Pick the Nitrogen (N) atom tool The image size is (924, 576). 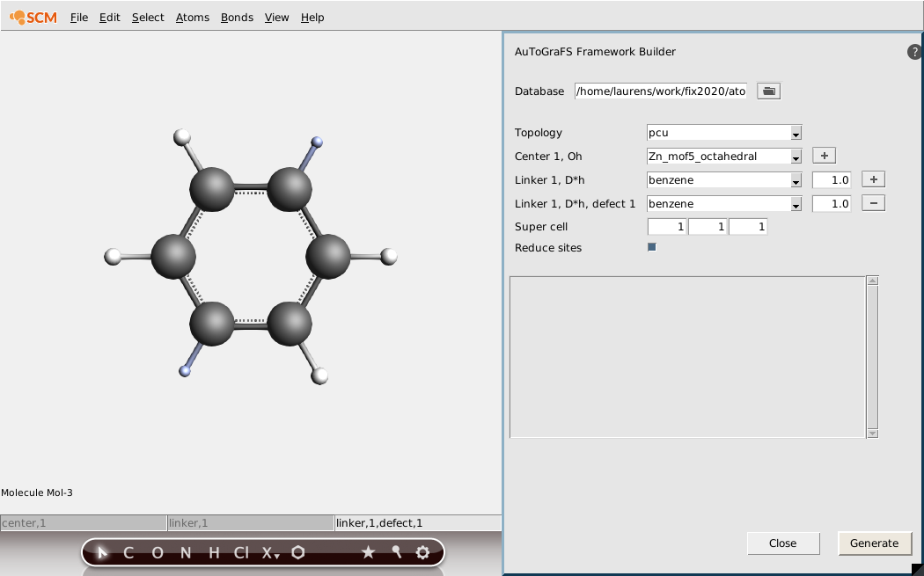186,552
